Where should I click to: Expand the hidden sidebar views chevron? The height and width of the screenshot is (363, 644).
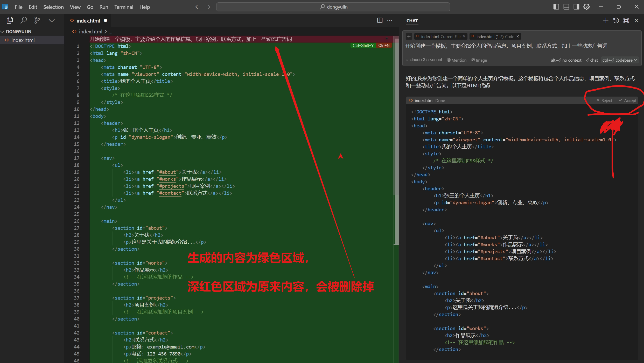tap(52, 20)
